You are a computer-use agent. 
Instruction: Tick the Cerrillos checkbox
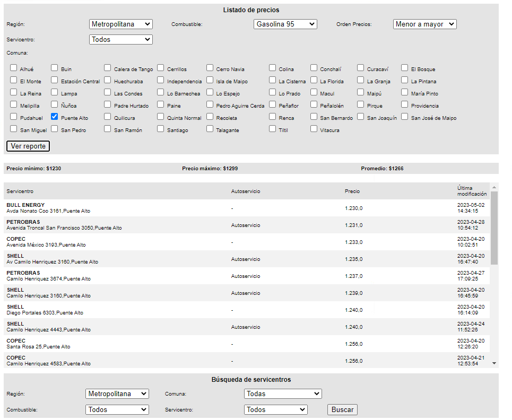[x=160, y=67]
